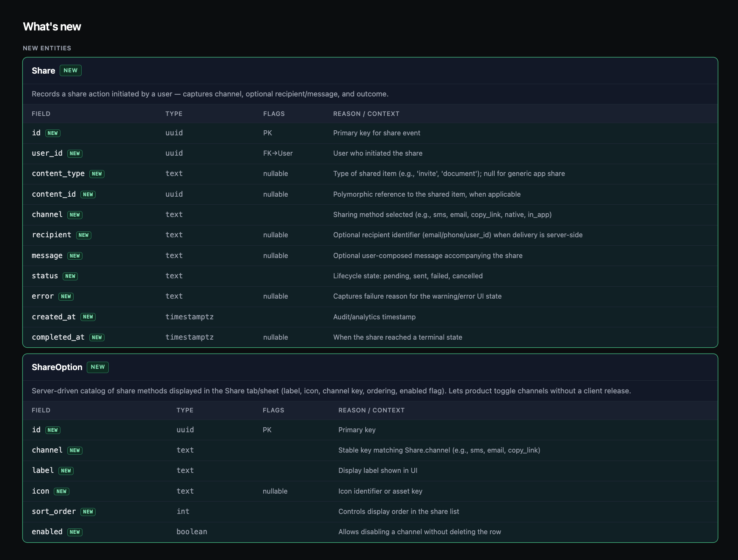Click the NEW badge next to sort_order
The width and height of the screenshot is (738, 560).
(x=88, y=512)
